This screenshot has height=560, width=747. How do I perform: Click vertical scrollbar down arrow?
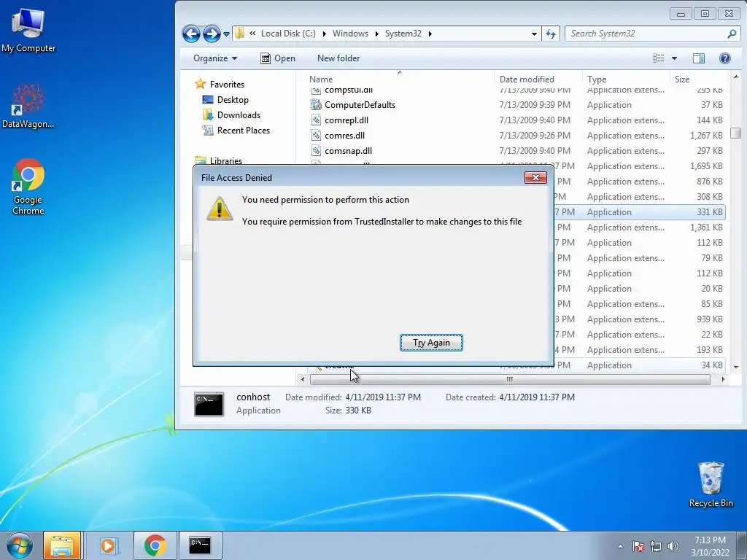point(736,367)
